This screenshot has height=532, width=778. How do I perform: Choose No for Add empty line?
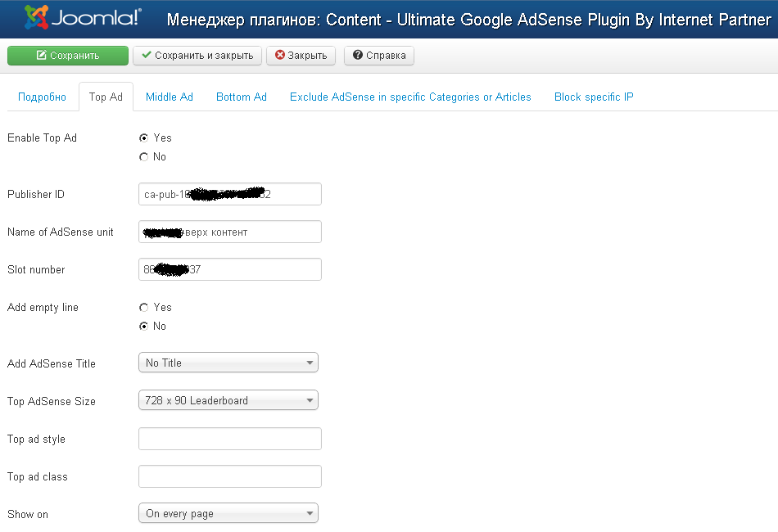pyautogui.click(x=144, y=327)
